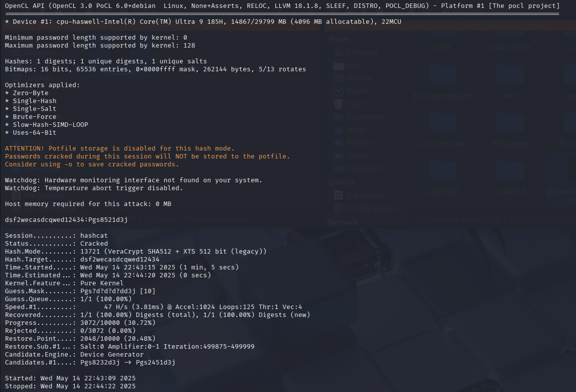Select File System drive icon under Devices

(x=338, y=195)
